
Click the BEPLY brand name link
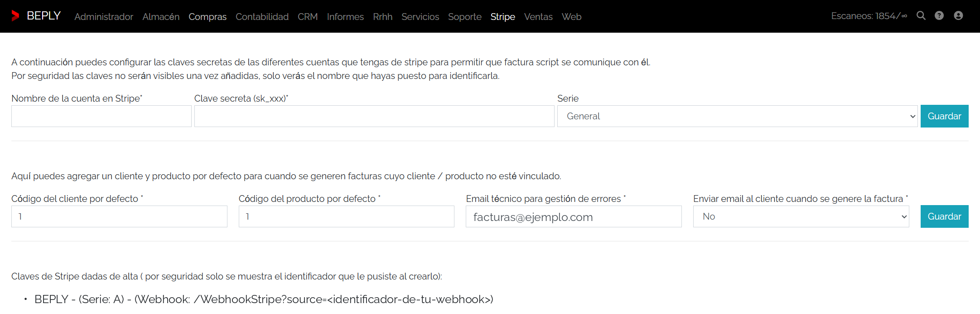tap(43, 16)
